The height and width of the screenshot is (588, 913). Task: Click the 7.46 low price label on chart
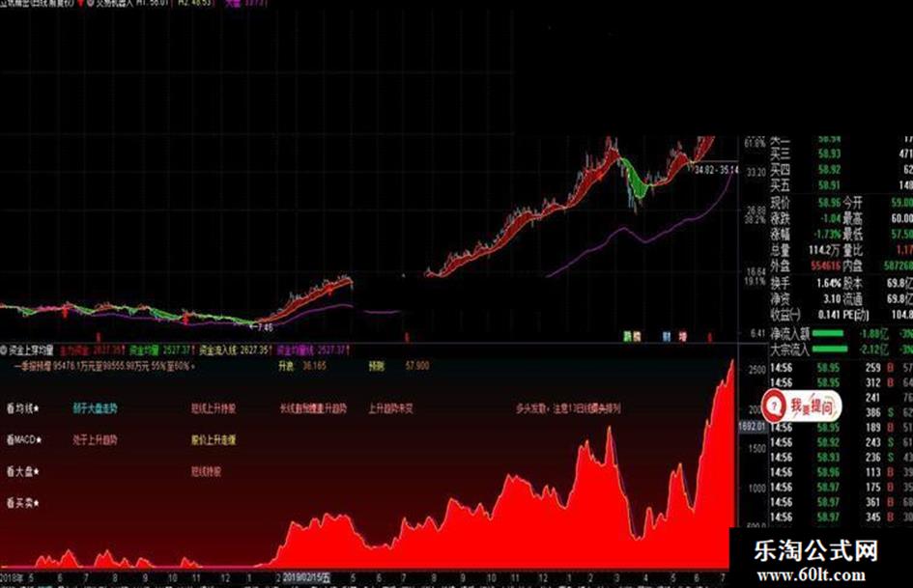point(262,327)
